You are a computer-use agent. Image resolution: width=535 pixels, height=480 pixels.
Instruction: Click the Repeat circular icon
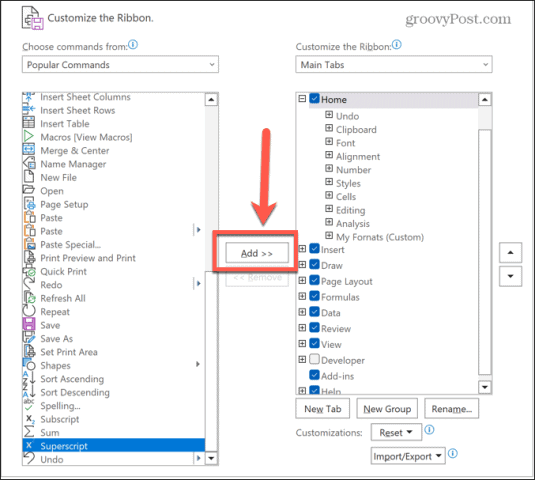[x=29, y=311]
